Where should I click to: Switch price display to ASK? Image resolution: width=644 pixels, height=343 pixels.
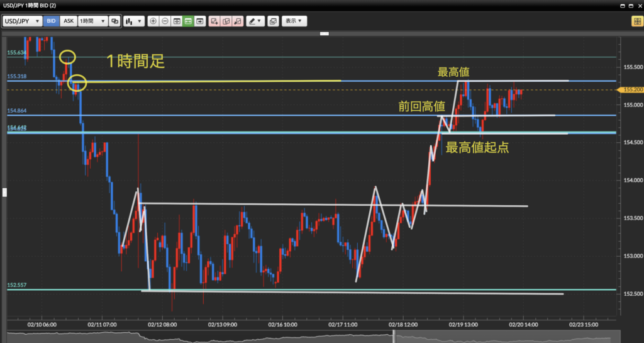click(69, 21)
